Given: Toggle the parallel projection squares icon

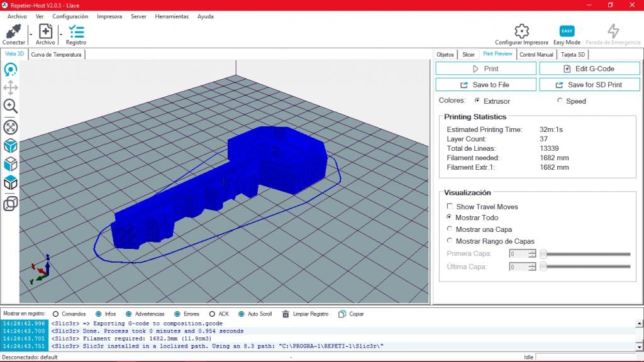Looking at the screenshot, I should (x=10, y=204).
